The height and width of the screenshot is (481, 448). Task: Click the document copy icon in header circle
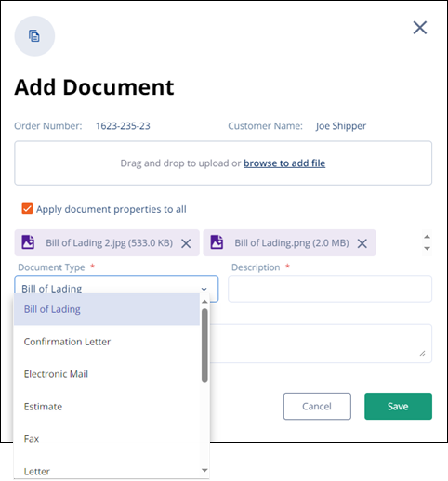coord(34,36)
